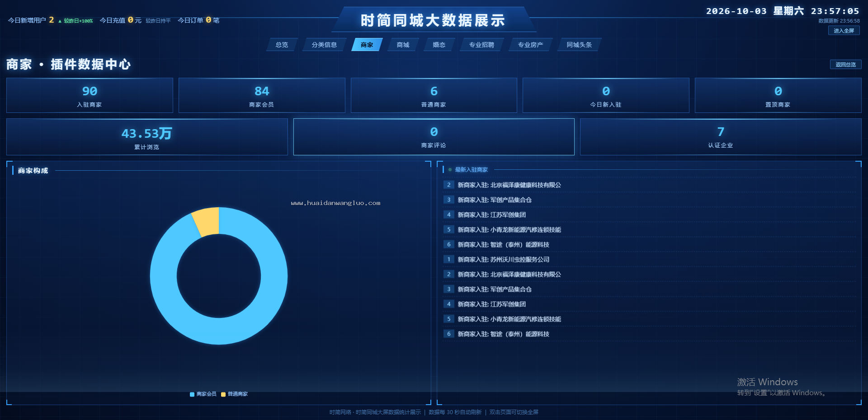
Task: Click the 普通商家 card showing 6
Action: pyautogui.click(x=434, y=95)
